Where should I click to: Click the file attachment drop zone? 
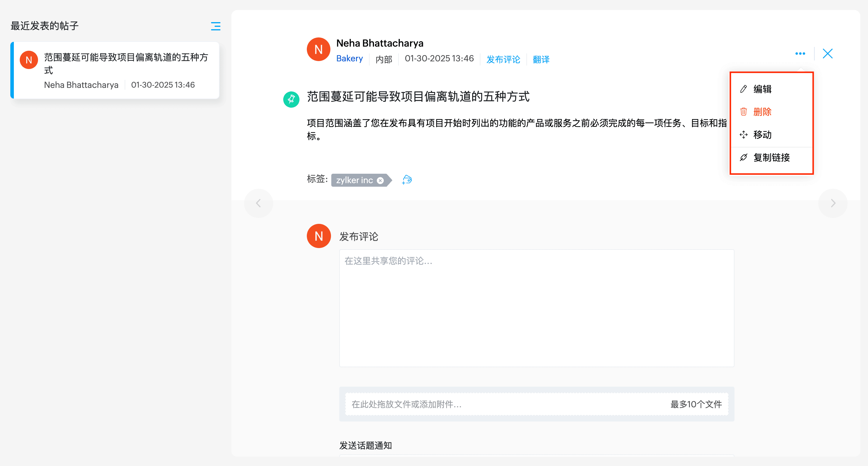(x=536, y=404)
